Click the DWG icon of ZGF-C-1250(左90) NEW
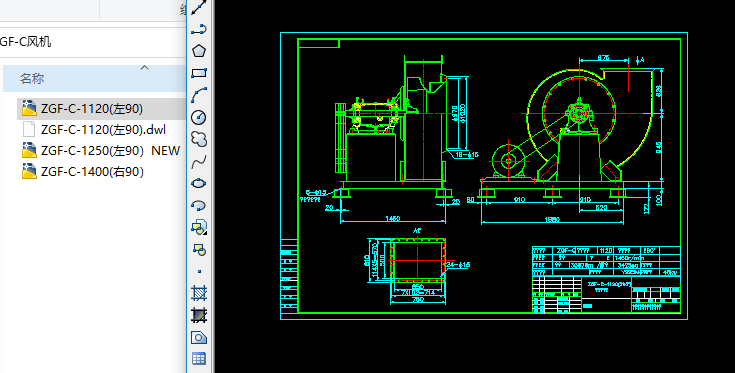 pos(29,150)
